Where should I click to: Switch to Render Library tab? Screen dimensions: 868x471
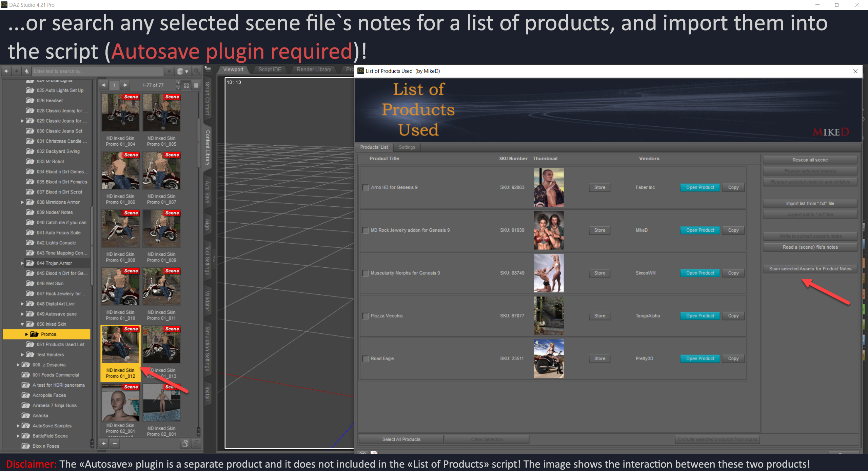click(x=314, y=69)
